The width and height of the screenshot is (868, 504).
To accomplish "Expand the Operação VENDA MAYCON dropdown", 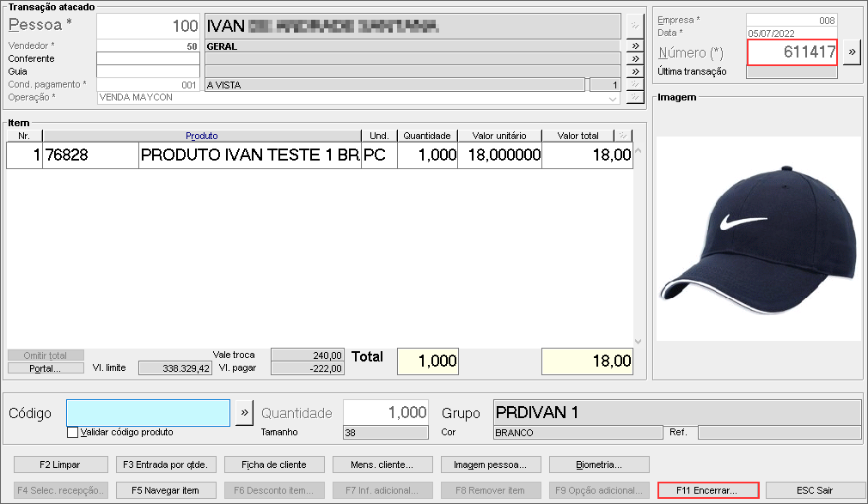I will [613, 99].
